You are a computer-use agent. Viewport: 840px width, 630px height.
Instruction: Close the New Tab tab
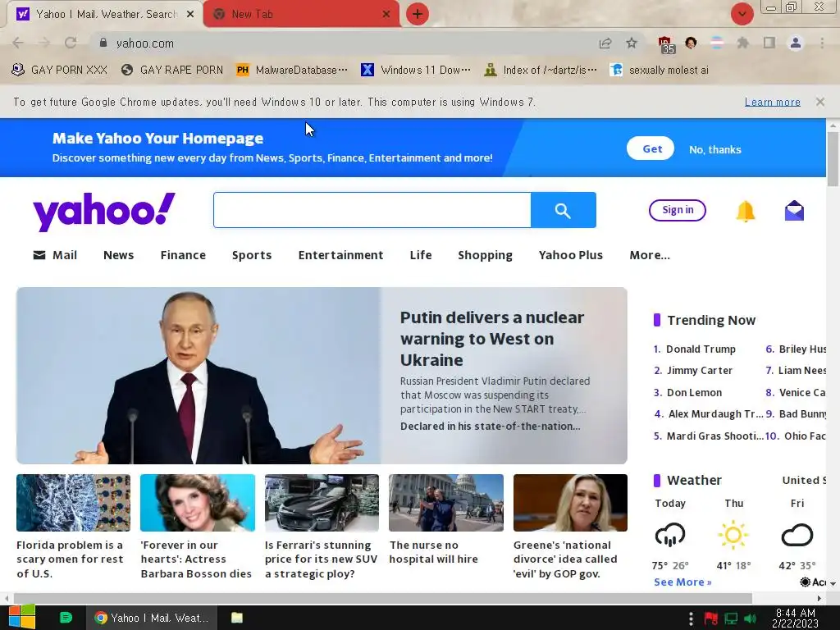(x=386, y=15)
